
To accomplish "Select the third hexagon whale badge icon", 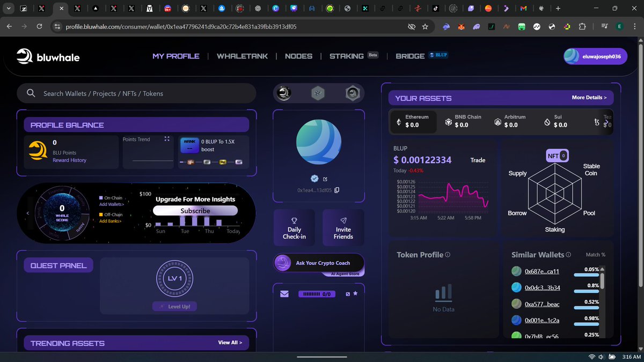I will tap(353, 93).
